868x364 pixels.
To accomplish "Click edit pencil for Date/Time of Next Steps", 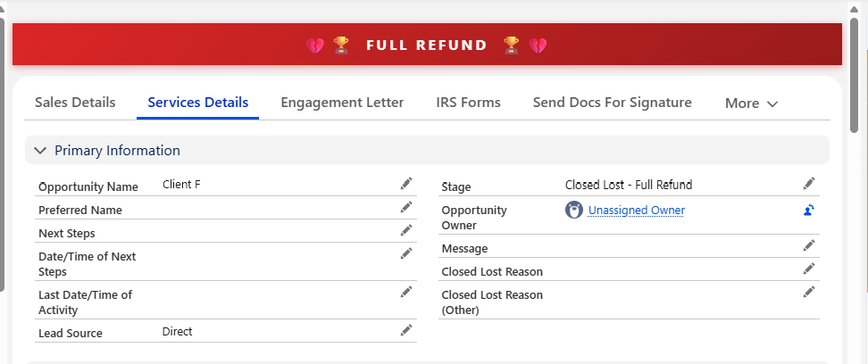I will [406, 253].
